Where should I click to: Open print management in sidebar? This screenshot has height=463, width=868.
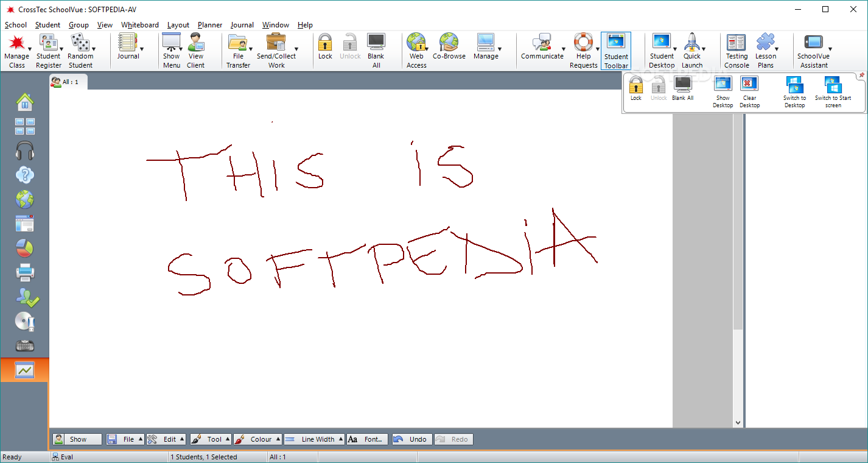tap(25, 272)
